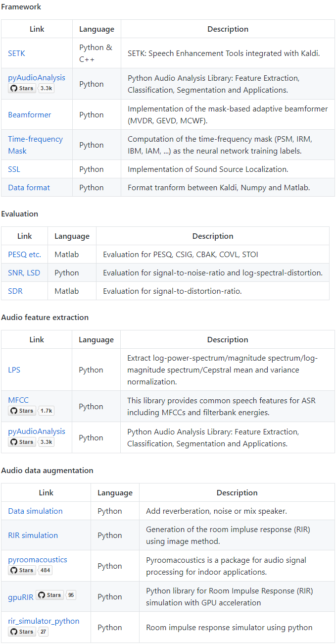Click the 3.3k star count in Audio feature extraction
The width and height of the screenshot is (336, 644).
[x=46, y=442]
